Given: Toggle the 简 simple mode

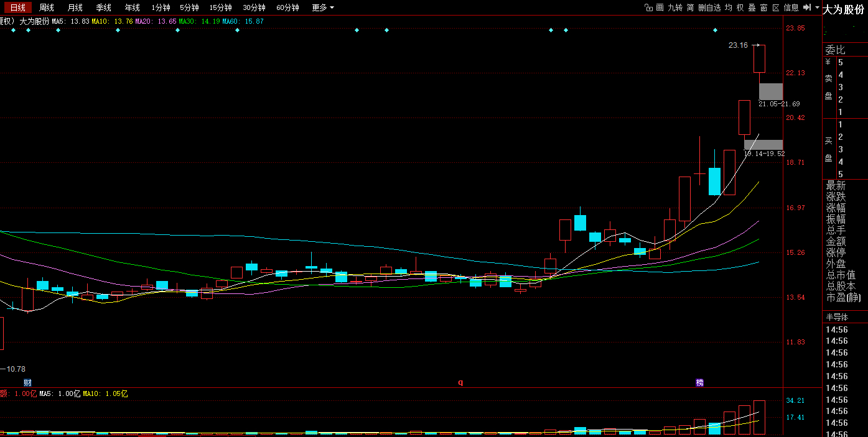Looking at the screenshot, I should (x=690, y=7).
